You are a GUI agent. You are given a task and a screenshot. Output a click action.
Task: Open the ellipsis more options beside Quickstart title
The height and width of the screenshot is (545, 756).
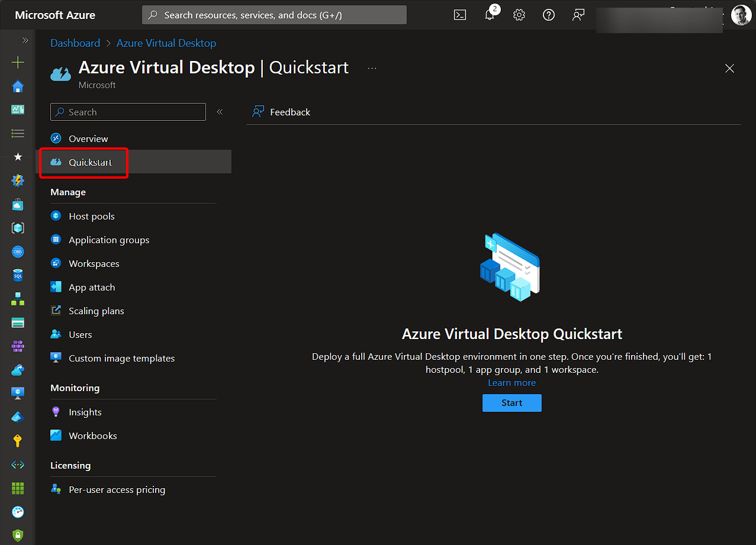pos(372,68)
